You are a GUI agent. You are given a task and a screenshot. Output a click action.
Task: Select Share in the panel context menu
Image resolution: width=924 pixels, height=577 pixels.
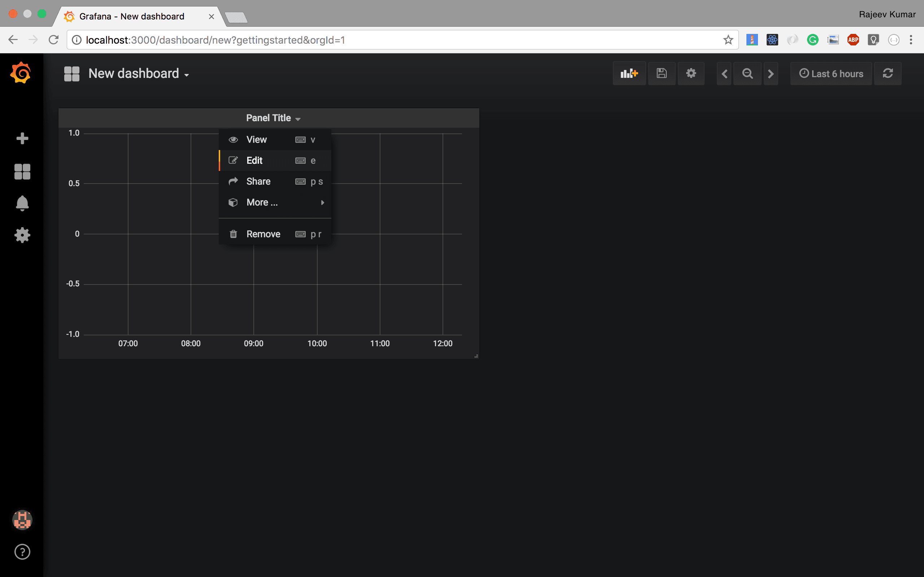pos(258,181)
